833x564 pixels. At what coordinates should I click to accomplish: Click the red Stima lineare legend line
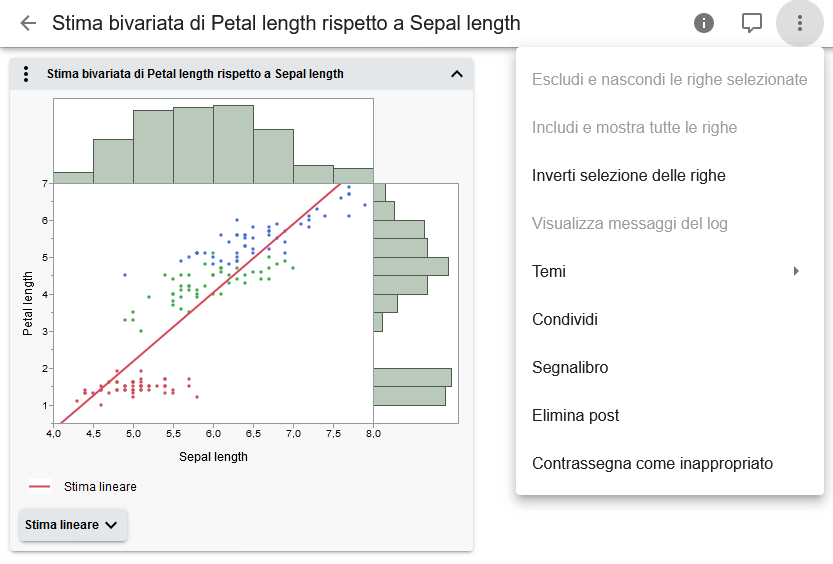(40, 487)
